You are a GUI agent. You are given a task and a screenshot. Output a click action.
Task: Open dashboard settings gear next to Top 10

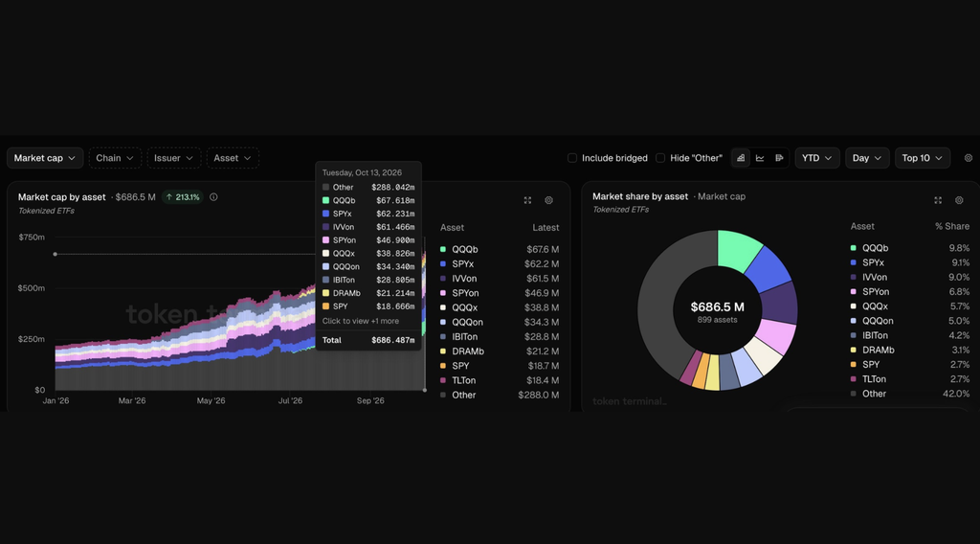pos(969,158)
